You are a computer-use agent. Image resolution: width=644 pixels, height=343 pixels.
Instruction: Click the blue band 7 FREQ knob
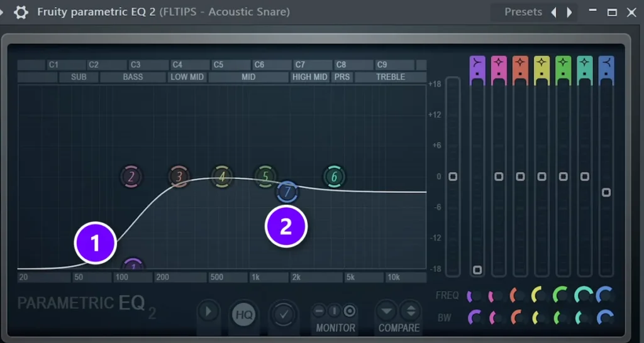[x=605, y=295]
